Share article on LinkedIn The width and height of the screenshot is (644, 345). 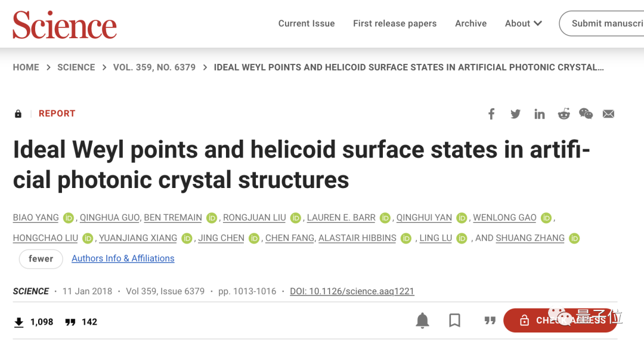pos(540,114)
